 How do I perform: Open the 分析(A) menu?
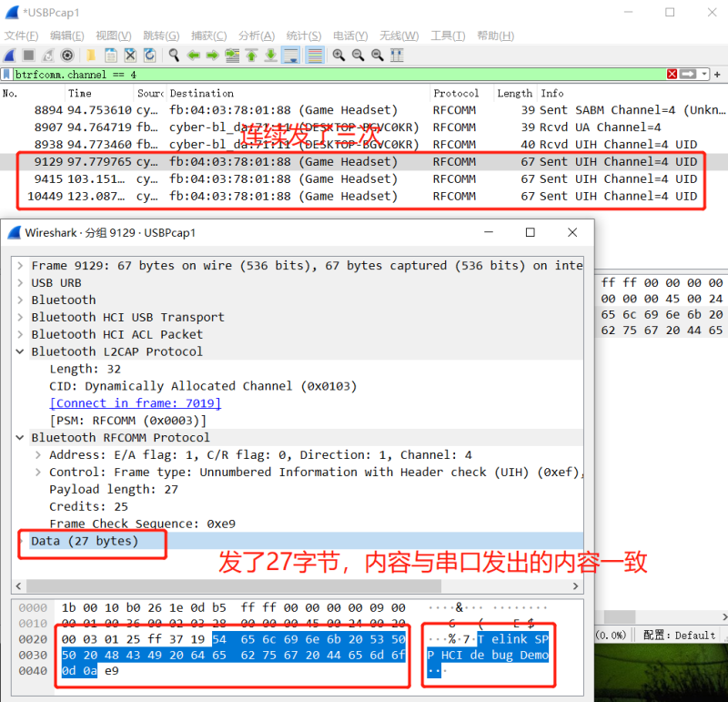256,36
